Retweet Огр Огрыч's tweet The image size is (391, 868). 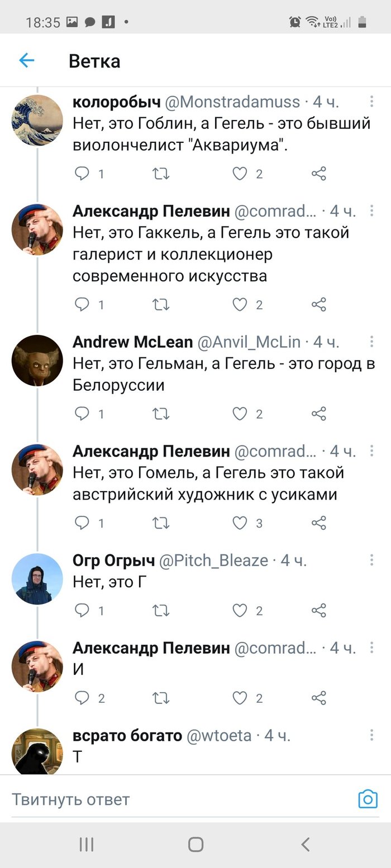click(x=161, y=611)
